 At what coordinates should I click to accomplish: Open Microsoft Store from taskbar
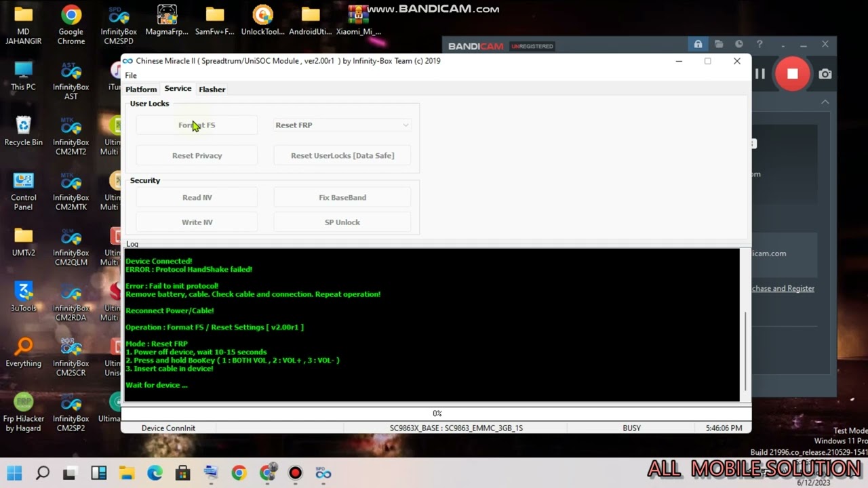click(182, 472)
